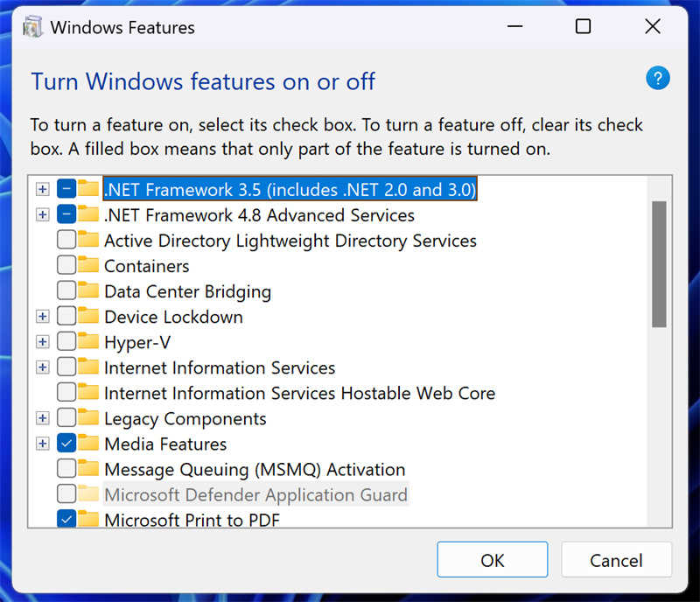The width and height of the screenshot is (700, 602).
Task: Expand the Device Lockdown plus sign
Action: tap(42, 317)
